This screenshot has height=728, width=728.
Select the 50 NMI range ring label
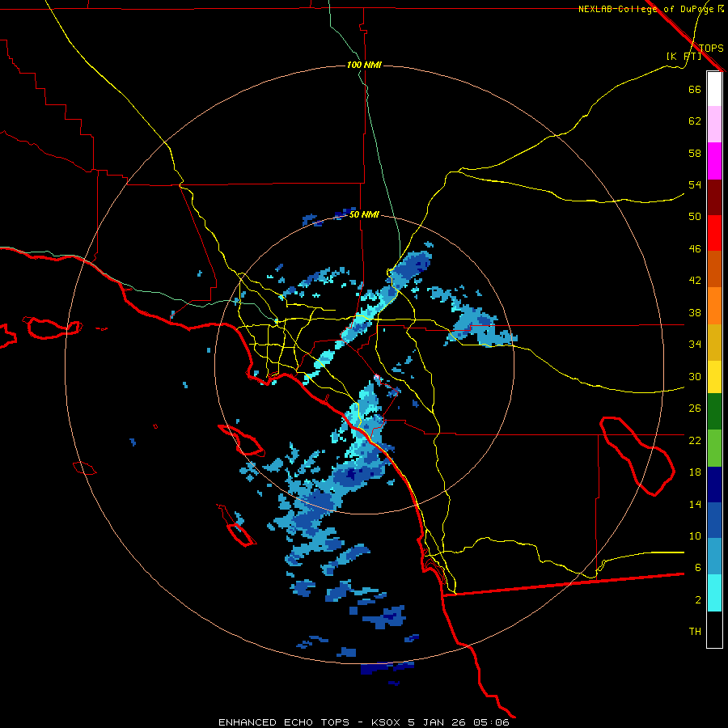pos(364,214)
